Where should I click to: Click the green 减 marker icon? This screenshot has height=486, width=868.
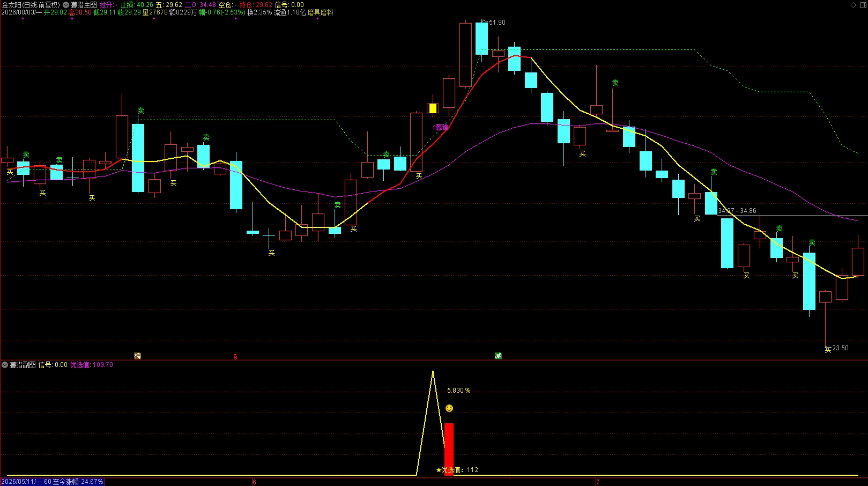(x=498, y=356)
